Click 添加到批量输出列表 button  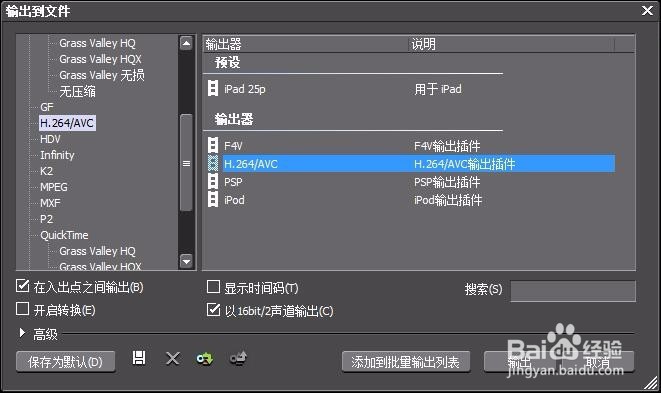(x=406, y=362)
